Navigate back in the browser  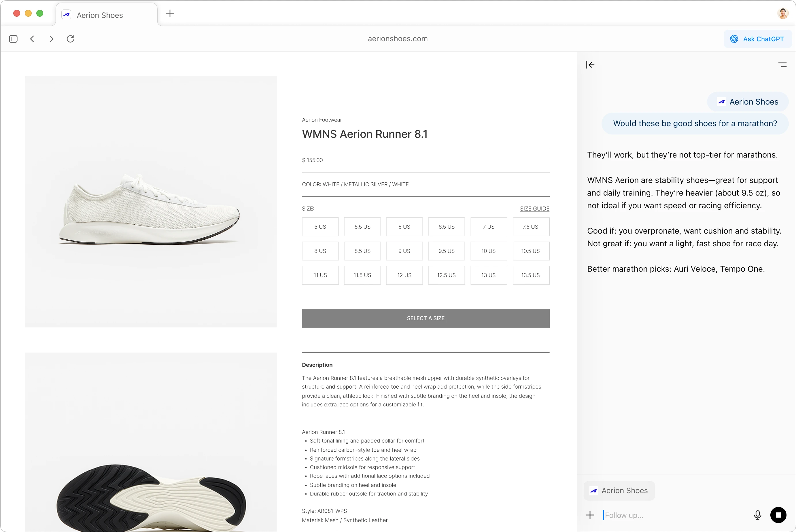click(x=32, y=39)
